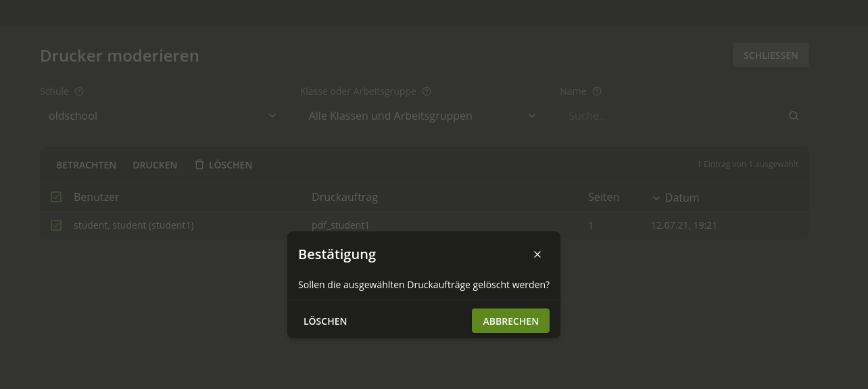Click the SCHLIESSEN button

771,55
